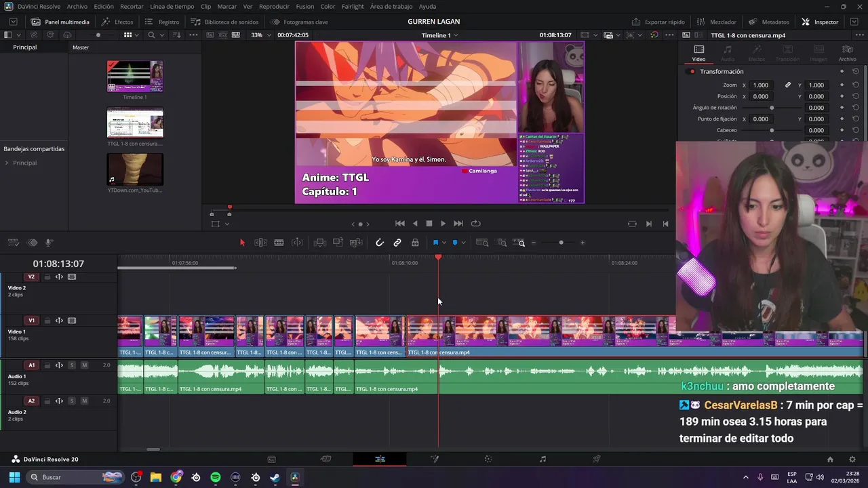The width and height of the screenshot is (868, 488).
Task: Adjust the media pool thumbnail size slider
Action: point(98,35)
